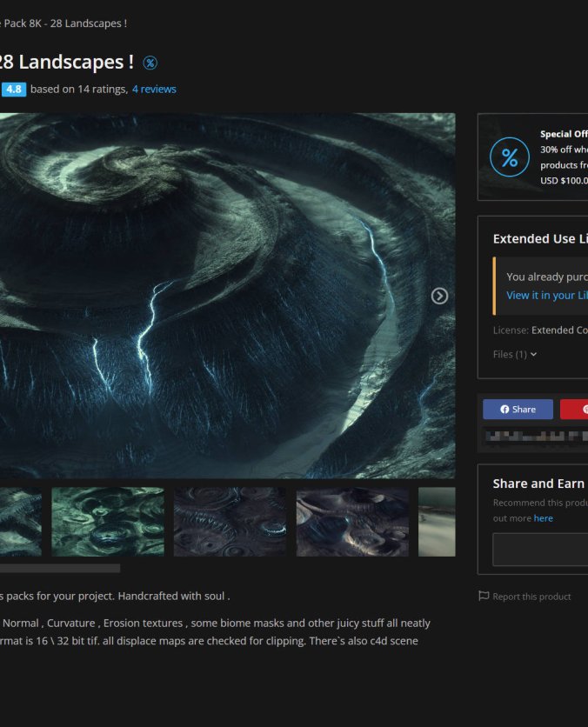
Task: Click the discount badge icon beside the title
Action: (x=150, y=63)
